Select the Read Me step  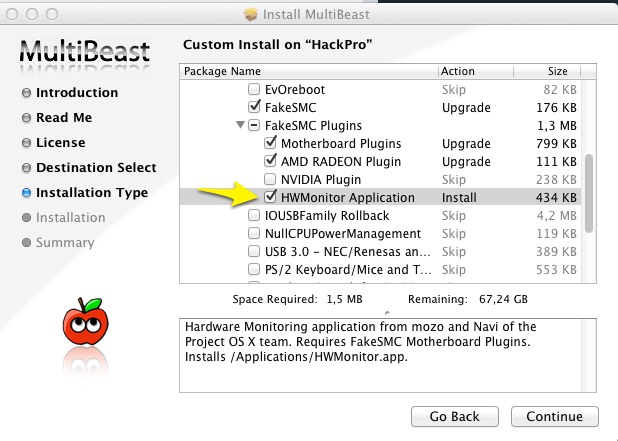64,118
